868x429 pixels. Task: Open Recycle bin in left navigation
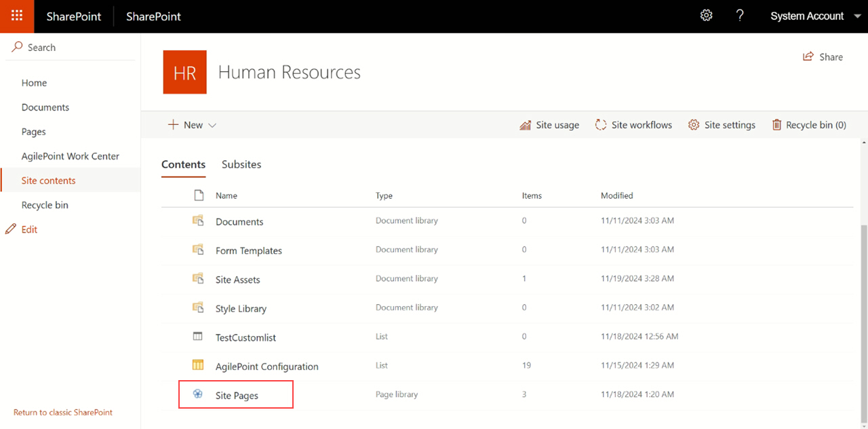[45, 205]
